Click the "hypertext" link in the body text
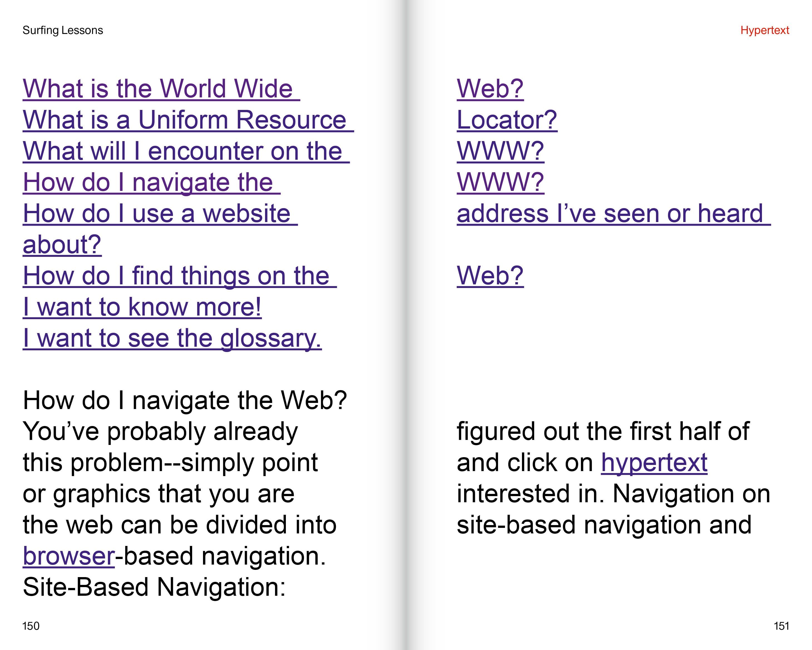The image size is (812, 650). pyautogui.click(x=654, y=463)
